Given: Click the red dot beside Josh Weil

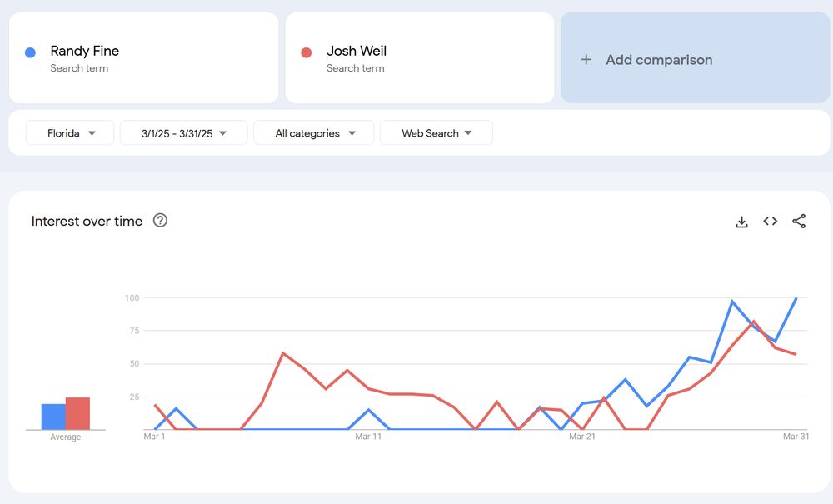Looking at the screenshot, I should pyautogui.click(x=307, y=52).
